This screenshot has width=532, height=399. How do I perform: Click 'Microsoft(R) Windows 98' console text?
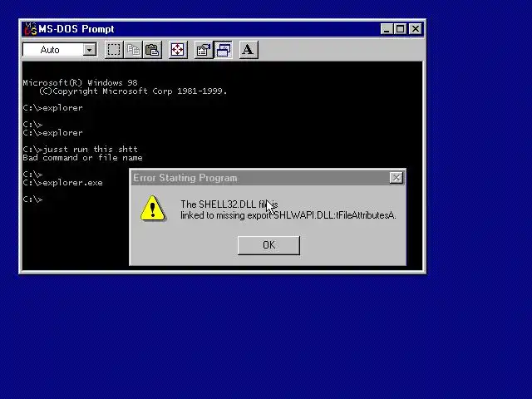tap(80, 83)
